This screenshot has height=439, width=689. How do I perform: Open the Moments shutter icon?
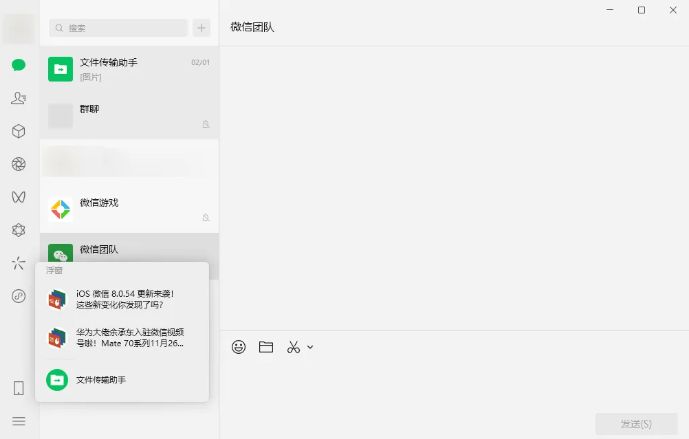click(18, 164)
